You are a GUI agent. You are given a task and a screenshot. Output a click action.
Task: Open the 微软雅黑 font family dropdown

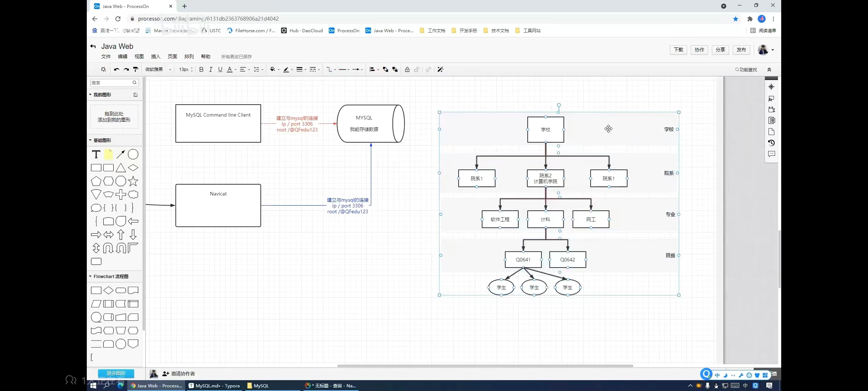click(158, 70)
